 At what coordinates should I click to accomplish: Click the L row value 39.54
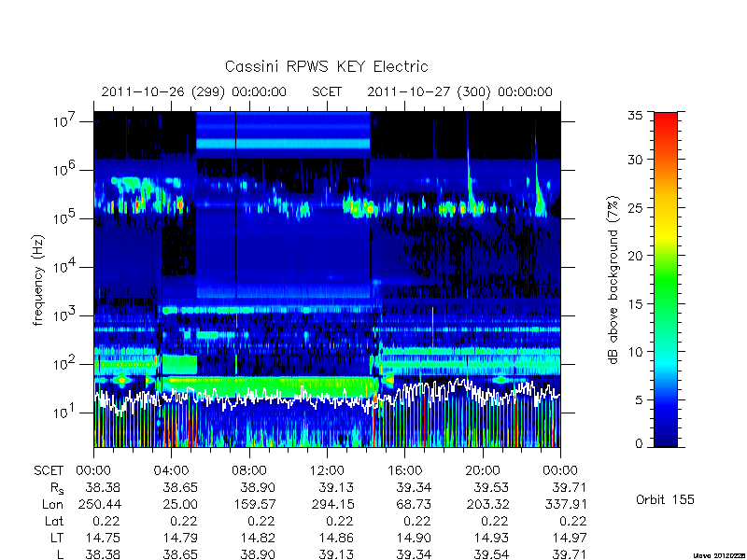[x=491, y=554]
